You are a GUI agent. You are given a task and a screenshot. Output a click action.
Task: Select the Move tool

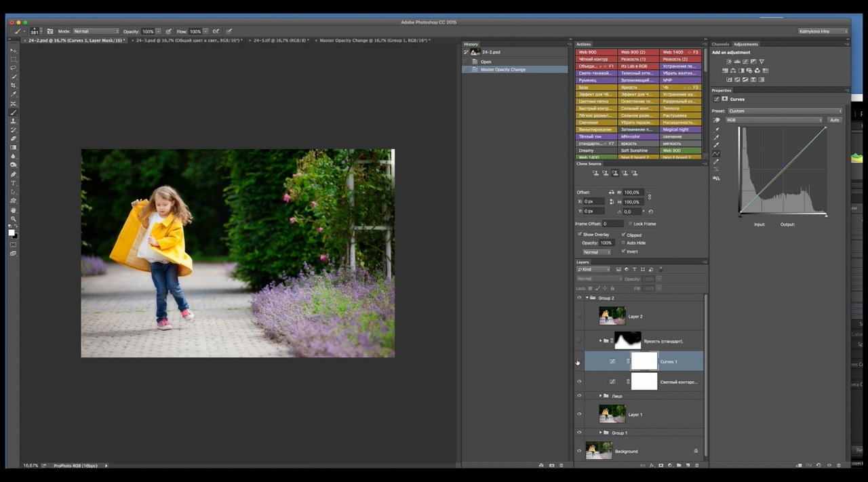pos(14,51)
